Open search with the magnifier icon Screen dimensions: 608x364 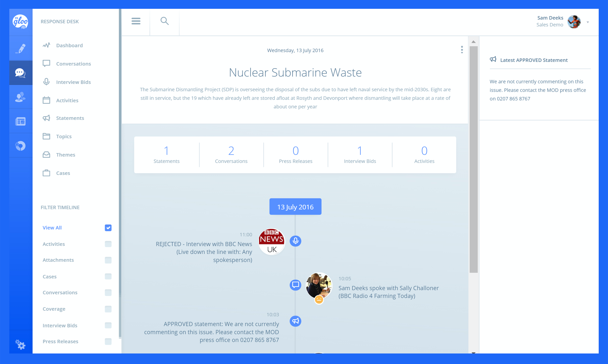click(x=165, y=21)
